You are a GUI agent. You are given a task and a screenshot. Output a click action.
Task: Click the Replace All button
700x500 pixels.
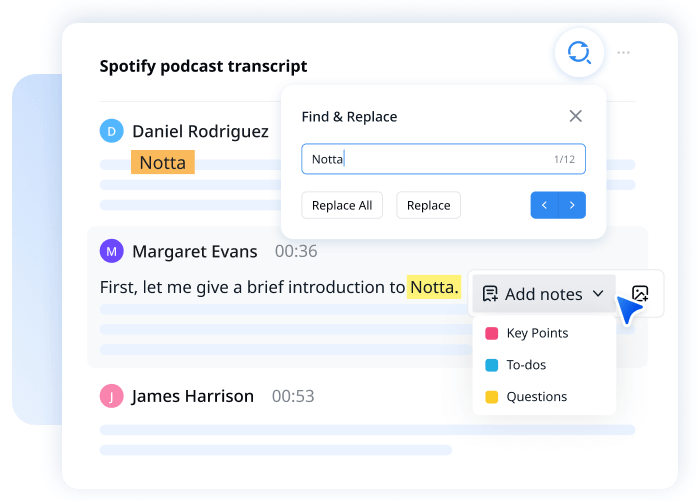342,205
